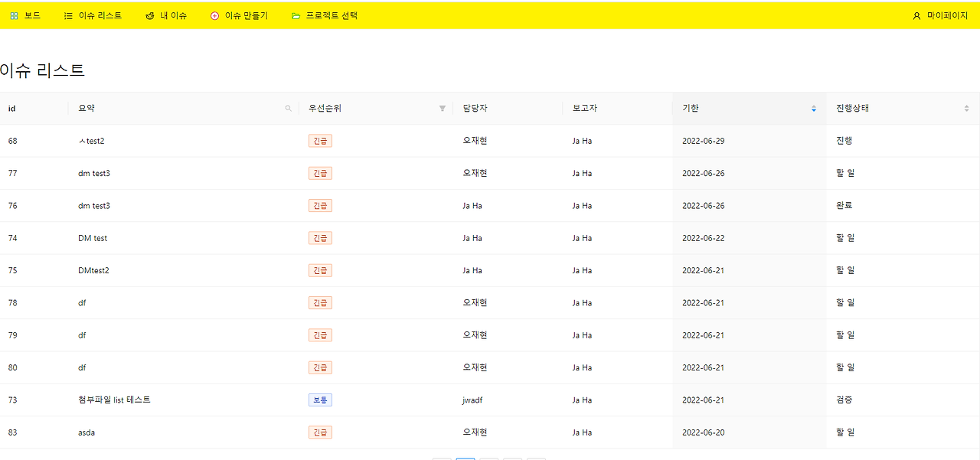
Task: Click the previous page arrow in the pagination
Action: 442,457
